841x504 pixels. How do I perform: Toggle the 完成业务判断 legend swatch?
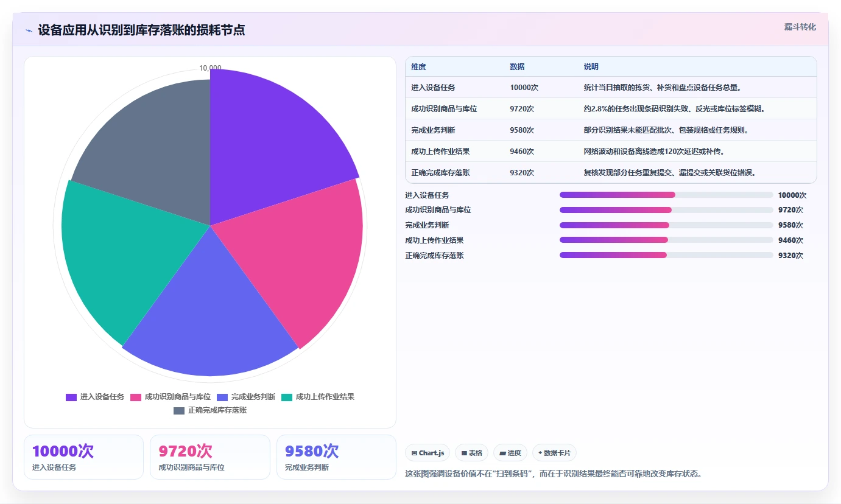click(x=222, y=397)
